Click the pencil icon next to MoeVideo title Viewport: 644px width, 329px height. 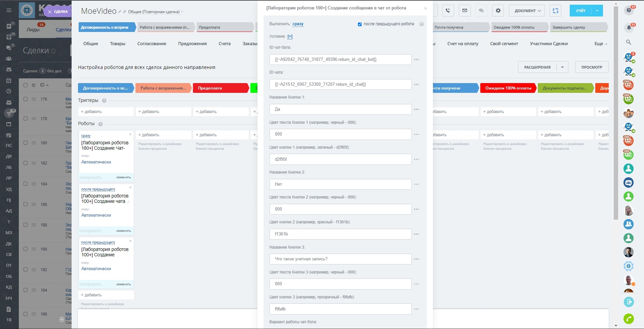click(120, 12)
